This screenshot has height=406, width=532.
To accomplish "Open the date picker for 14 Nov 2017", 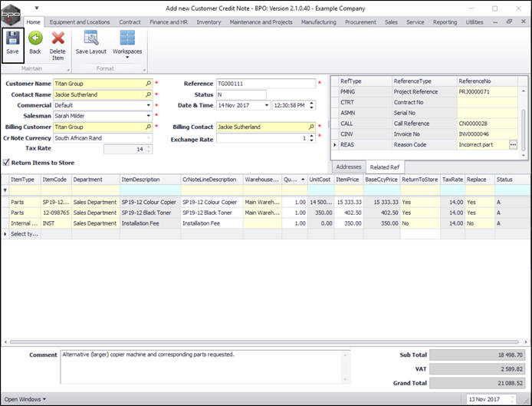I will pyautogui.click(x=267, y=105).
